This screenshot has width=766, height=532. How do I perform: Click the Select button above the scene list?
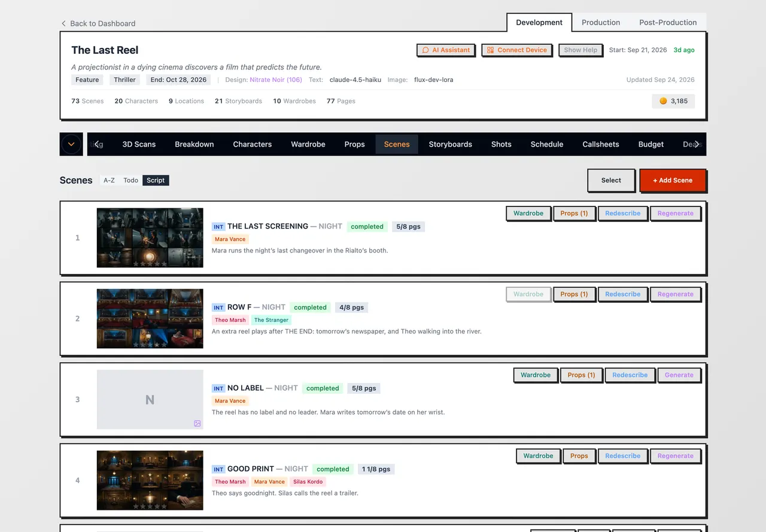click(611, 180)
